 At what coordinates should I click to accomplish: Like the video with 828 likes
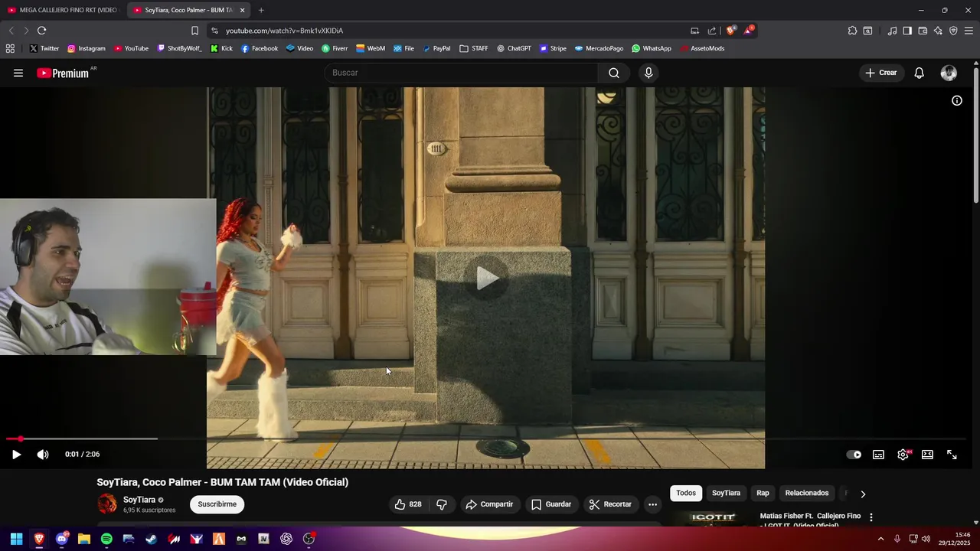tap(408, 504)
